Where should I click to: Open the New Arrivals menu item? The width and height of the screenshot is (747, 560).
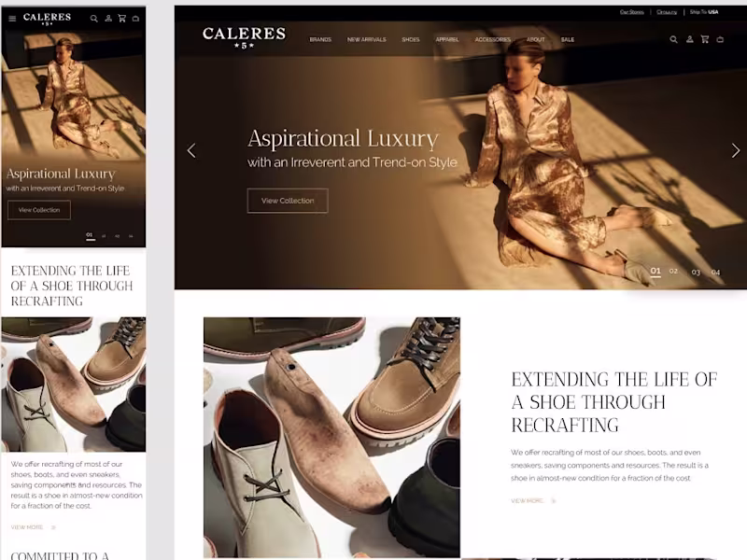click(x=366, y=39)
